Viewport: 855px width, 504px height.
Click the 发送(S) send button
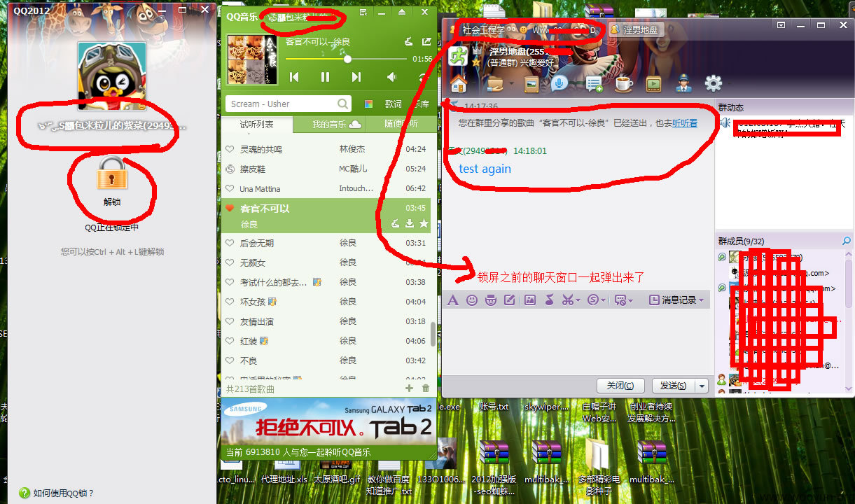(x=674, y=386)
